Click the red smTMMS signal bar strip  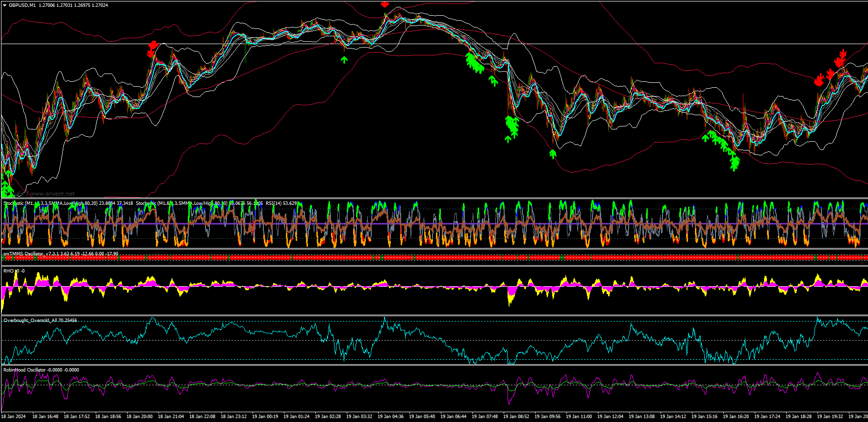[434, 257]
